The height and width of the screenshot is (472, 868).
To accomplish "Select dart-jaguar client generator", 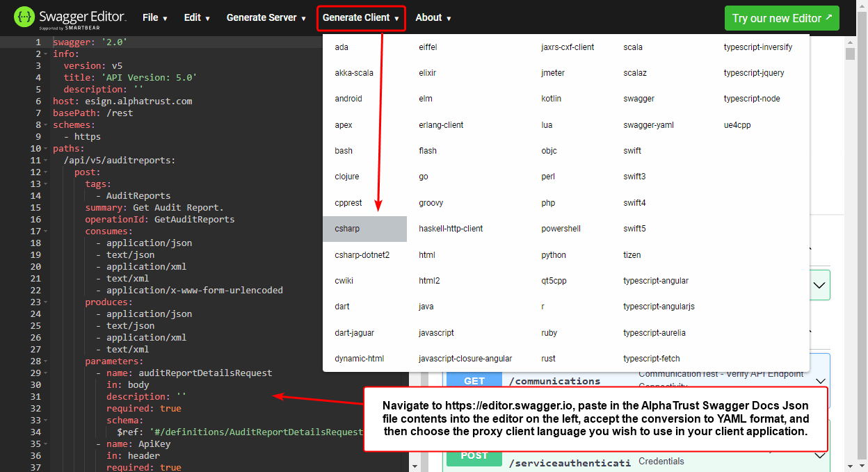I will click(x=355, y=333).
